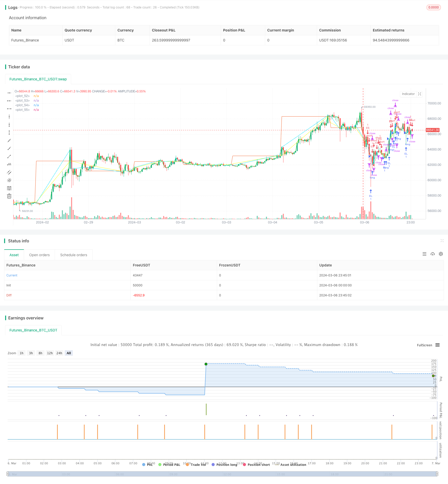Set earnings chart zoom to 3h

31,353
